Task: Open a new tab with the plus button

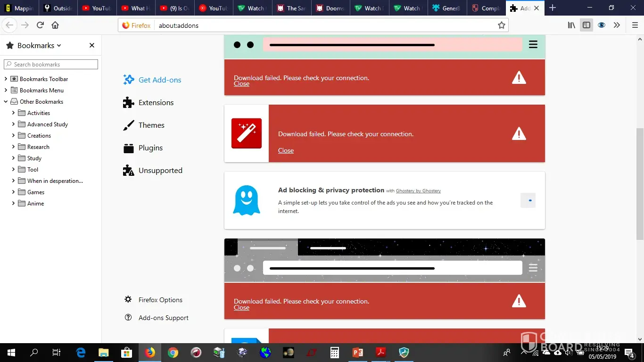Action: (553, 8)
